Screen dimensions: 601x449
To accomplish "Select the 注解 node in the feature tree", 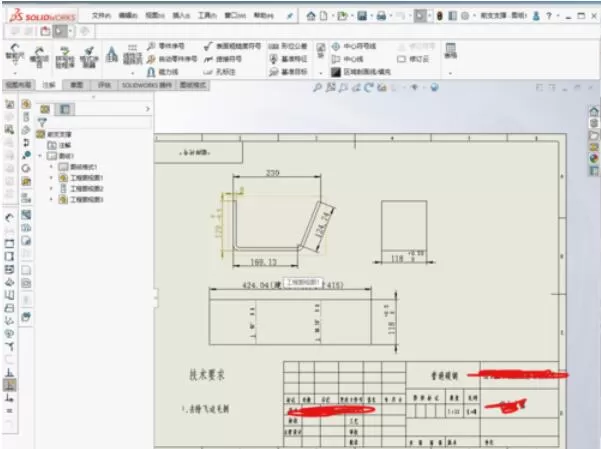I will tap(59, 145).
